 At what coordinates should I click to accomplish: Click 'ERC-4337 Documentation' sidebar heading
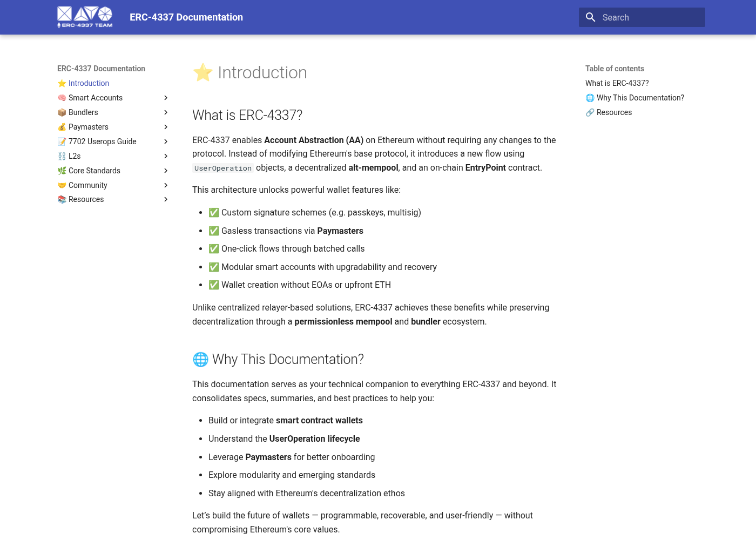point(101,69)
